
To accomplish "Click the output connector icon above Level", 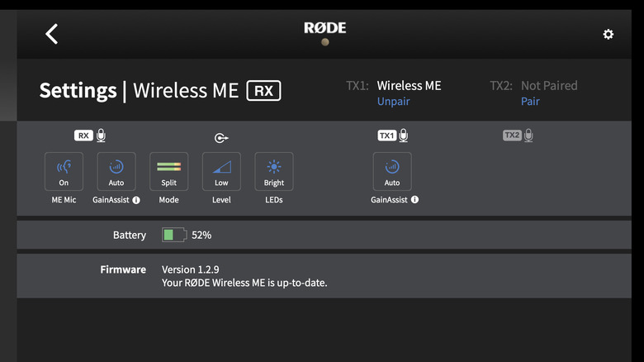I will point(221,138).
